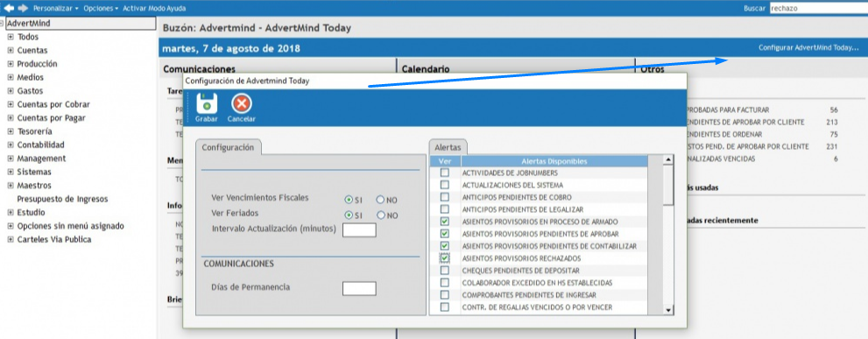Check ANTICIPOS PENDIENTES DE COBRO alert

445,197
